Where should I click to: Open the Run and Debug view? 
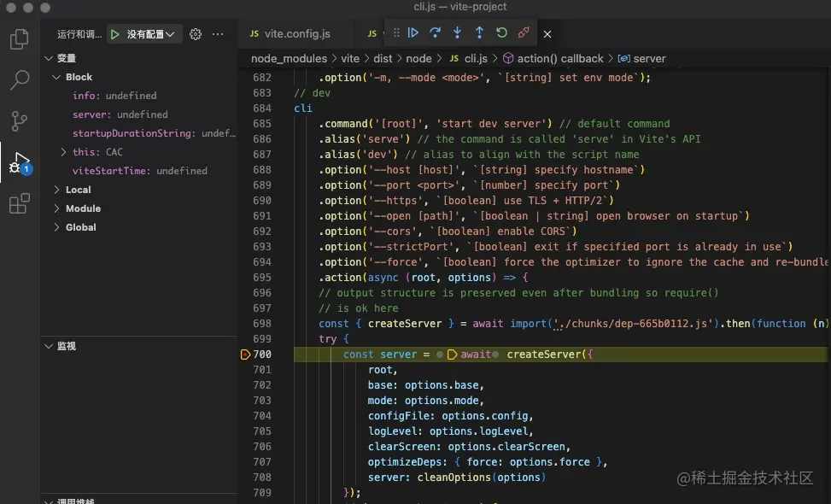click(x=20, y=162)
